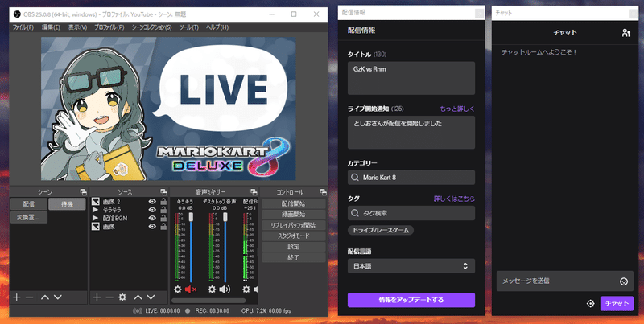Lock the bottom 画像 source
The height and width of the screenshot is (324, 644).
point(163,227)
